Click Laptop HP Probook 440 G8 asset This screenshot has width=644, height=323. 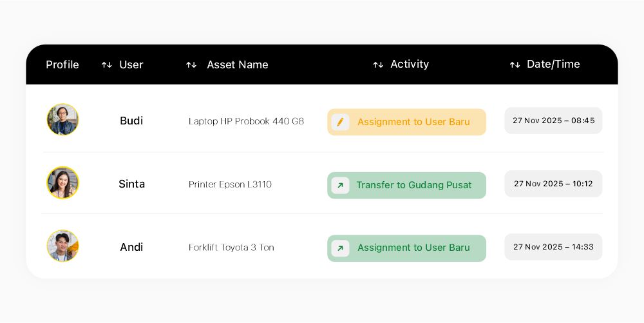pyautogui.click(x=246, y=121)
